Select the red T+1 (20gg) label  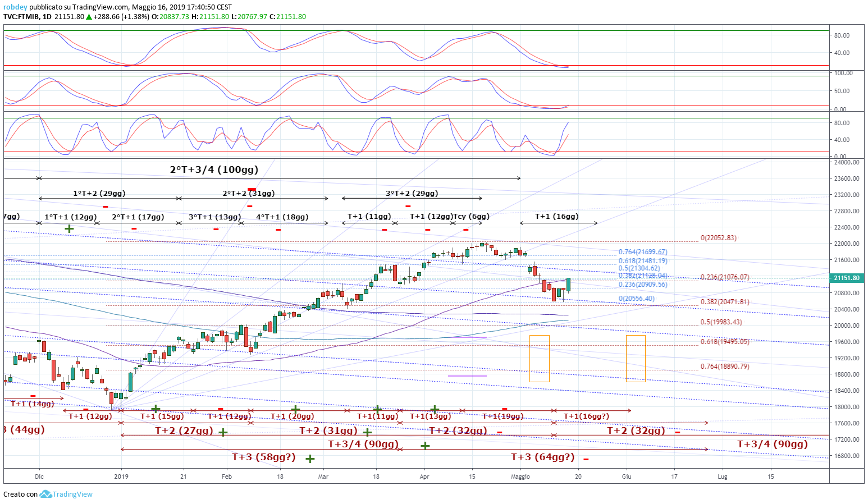click(293, 416)
